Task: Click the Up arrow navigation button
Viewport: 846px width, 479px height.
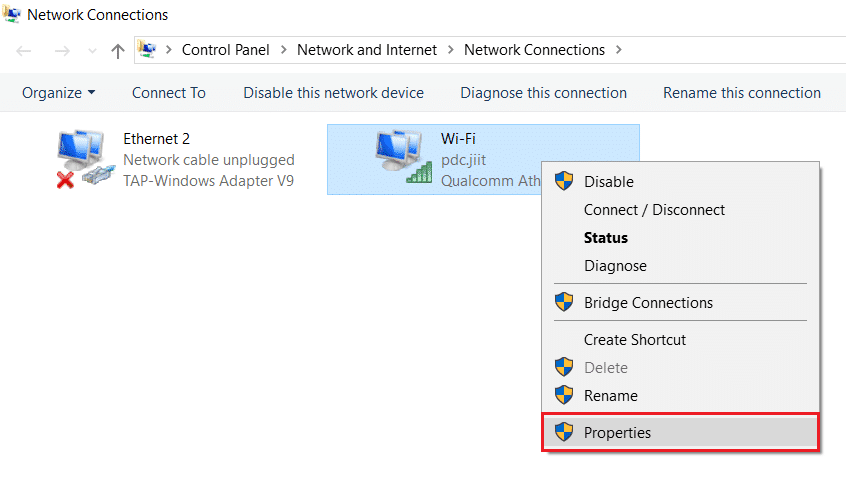Action: 118,50
